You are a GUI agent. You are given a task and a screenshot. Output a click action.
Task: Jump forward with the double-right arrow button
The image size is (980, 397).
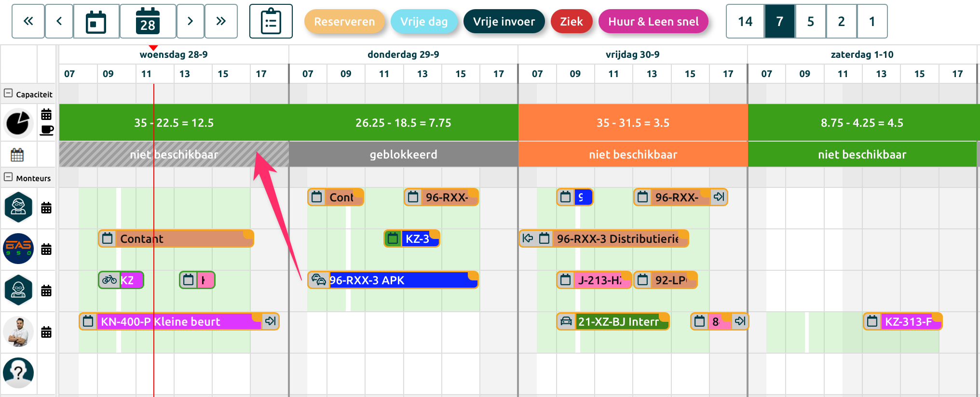point(221,21)
